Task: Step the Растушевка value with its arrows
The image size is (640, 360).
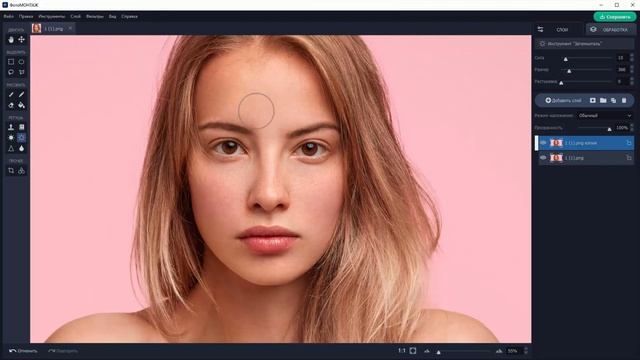Action: click(632, 81)
